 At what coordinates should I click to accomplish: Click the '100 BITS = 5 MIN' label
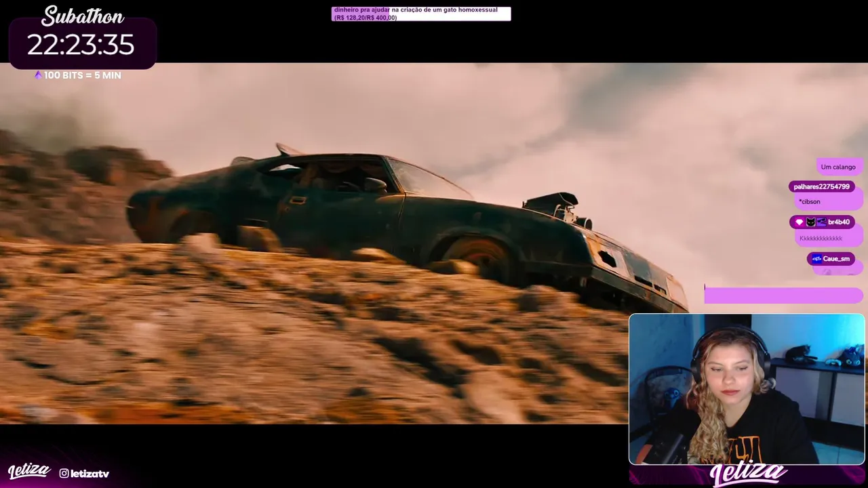(x=83, y=75)
